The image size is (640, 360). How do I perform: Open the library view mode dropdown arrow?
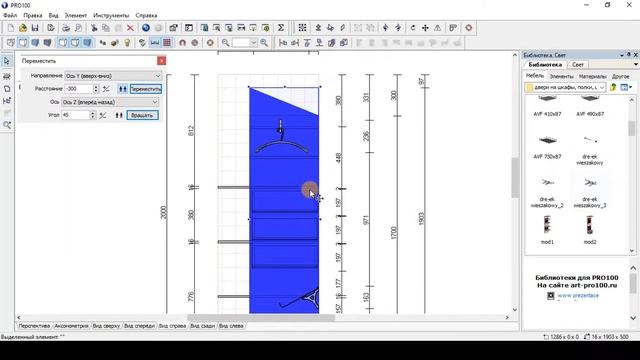[631, 87]
